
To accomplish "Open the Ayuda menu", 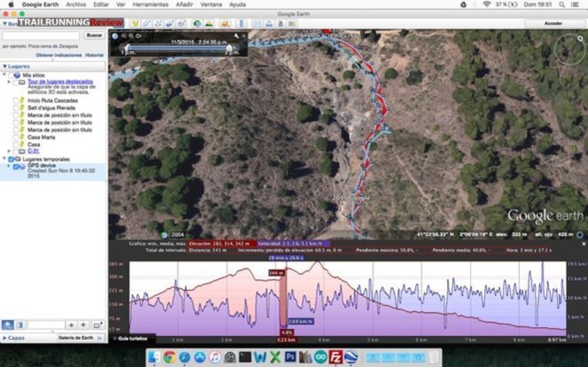I will [x=237, y=5].
